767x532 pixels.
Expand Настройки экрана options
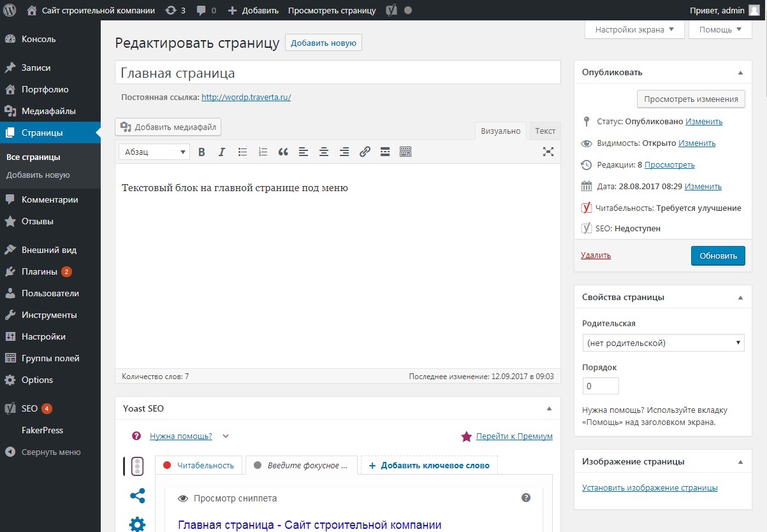[x=634, y=30]
